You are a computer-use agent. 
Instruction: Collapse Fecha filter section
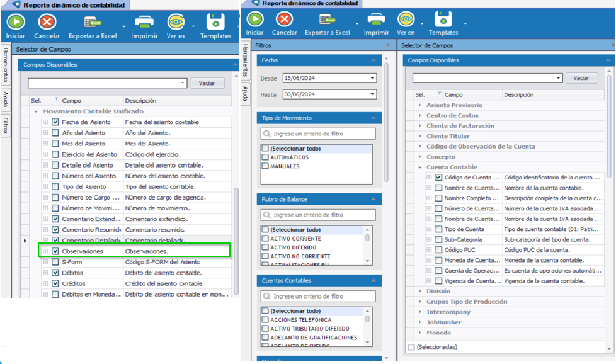pos(374,60)
